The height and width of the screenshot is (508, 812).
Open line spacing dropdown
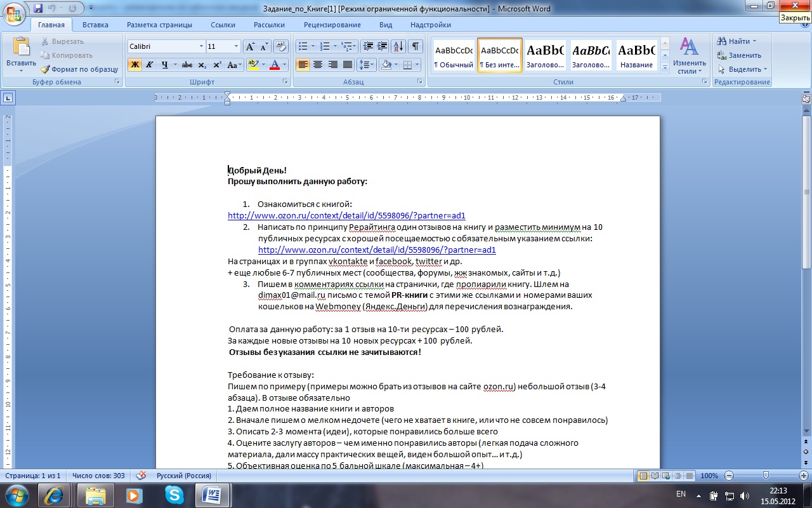[x=366, y=65]
